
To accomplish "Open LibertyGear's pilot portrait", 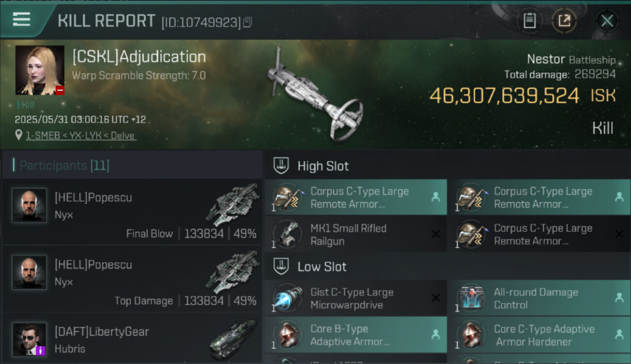I will click(30, 339).
